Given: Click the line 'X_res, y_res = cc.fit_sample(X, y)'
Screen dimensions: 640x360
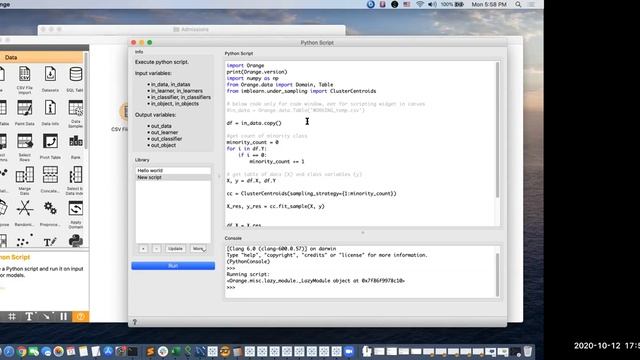Looking at the screenshot, I should coord(276,206).
